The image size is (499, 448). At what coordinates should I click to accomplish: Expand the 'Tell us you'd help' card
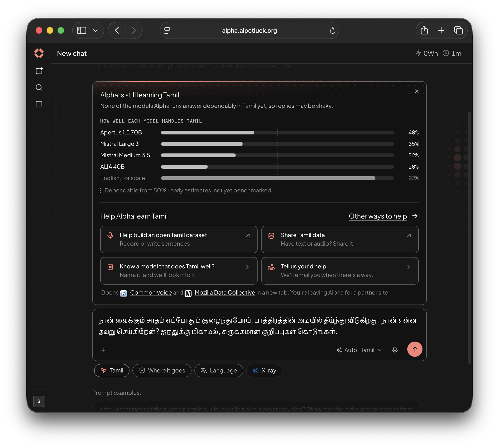coord(340,271)
